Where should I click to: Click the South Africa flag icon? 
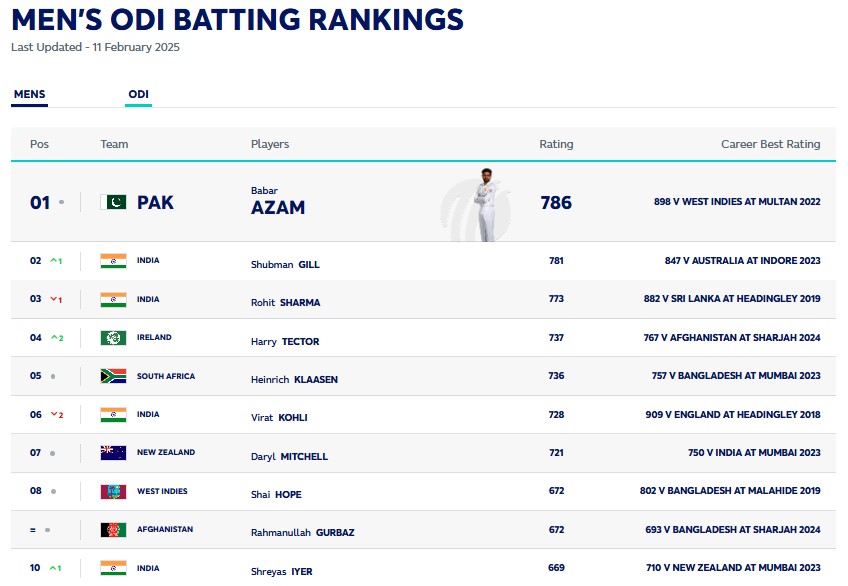pyautogui.click(x=113, y=376)
